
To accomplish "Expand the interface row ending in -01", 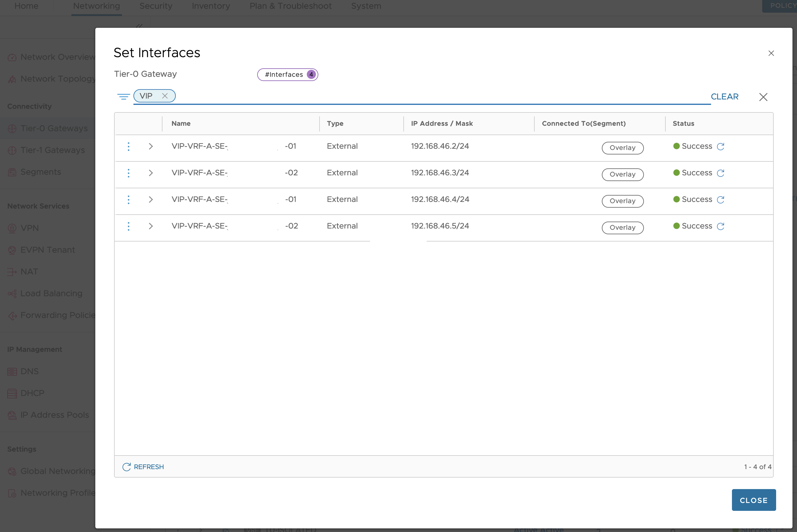I will [x=151, y=146].
